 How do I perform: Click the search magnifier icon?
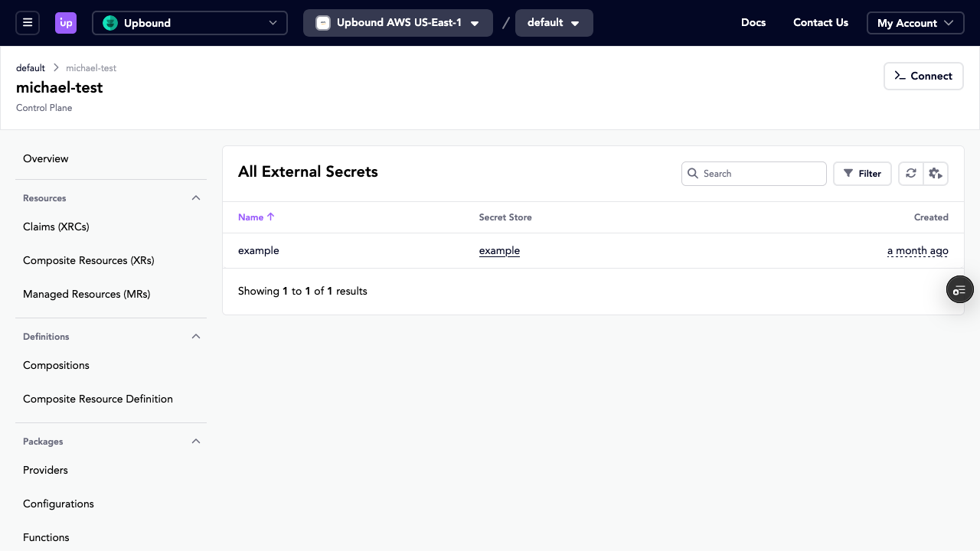[693, 174]
